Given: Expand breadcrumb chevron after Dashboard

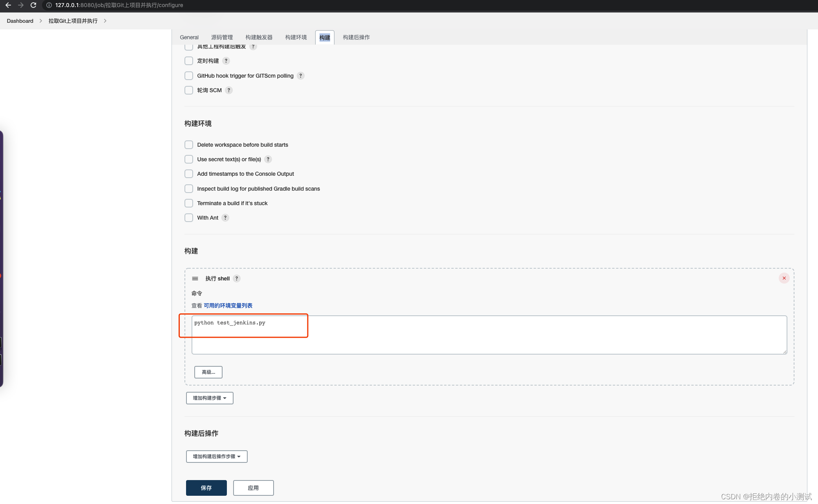Looking at the screenshot, I should coord(41,21).
